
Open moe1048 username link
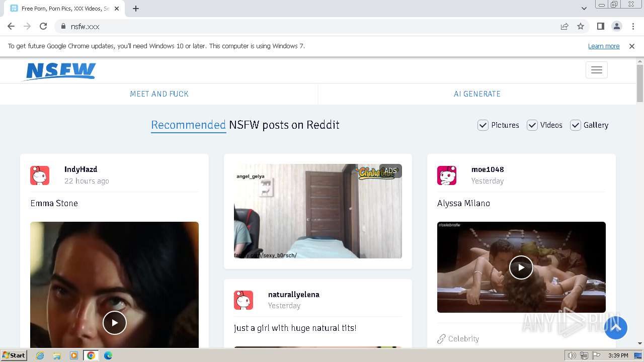click(x=488, y=169)
